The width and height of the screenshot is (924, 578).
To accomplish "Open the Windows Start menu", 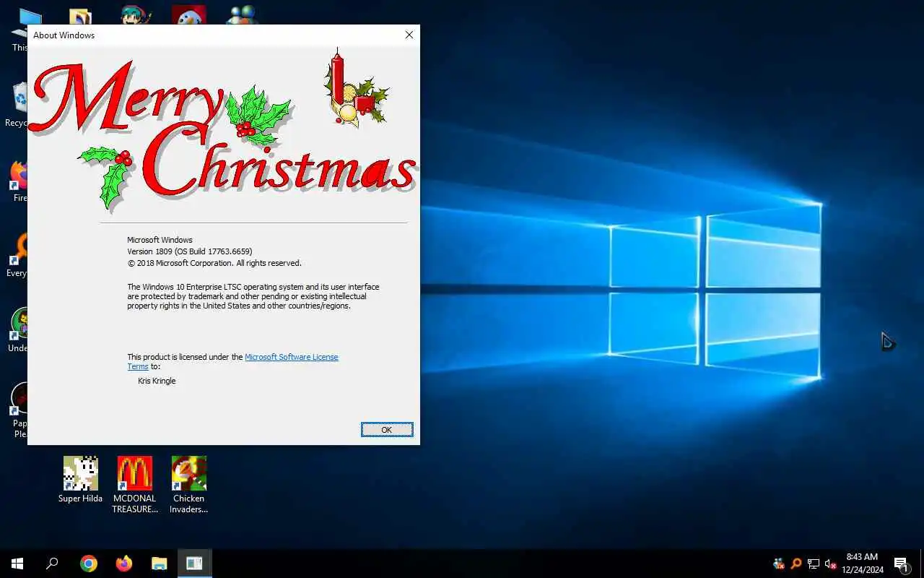I will pyautogui.click(x=17, y=564).
